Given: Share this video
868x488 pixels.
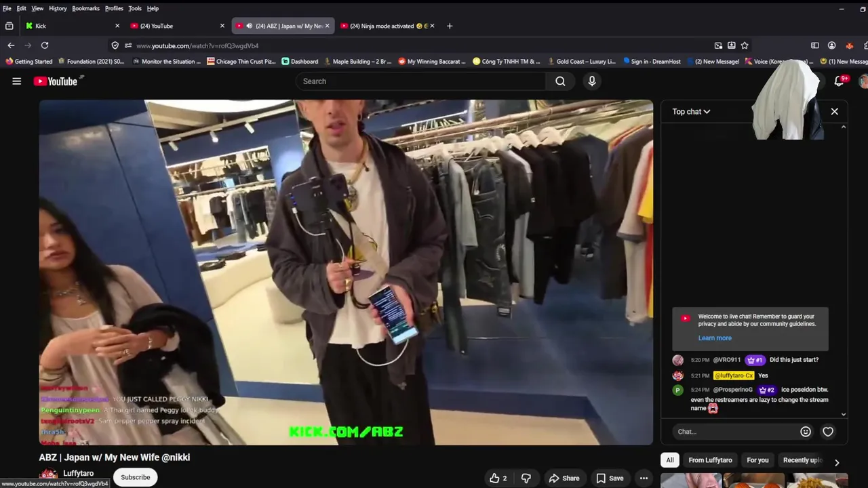Looking at the screenshot, I should [x=564, y=479].
